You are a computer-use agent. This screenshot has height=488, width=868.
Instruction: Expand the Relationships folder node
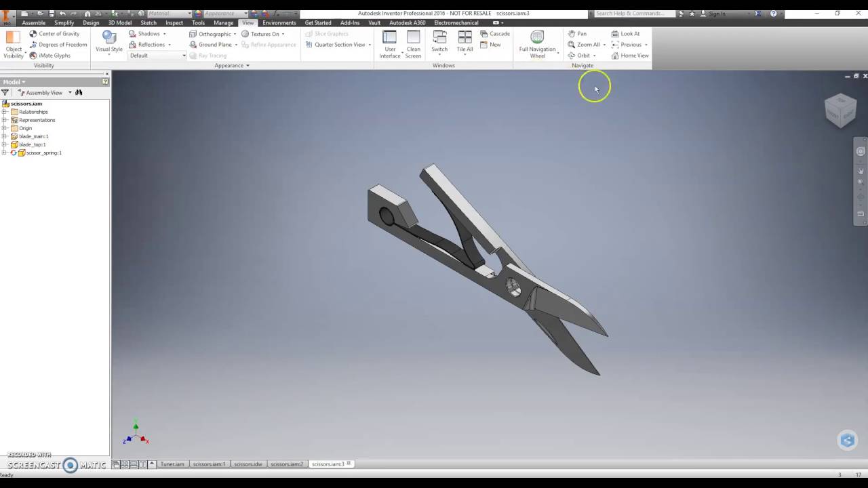(5, 112)
